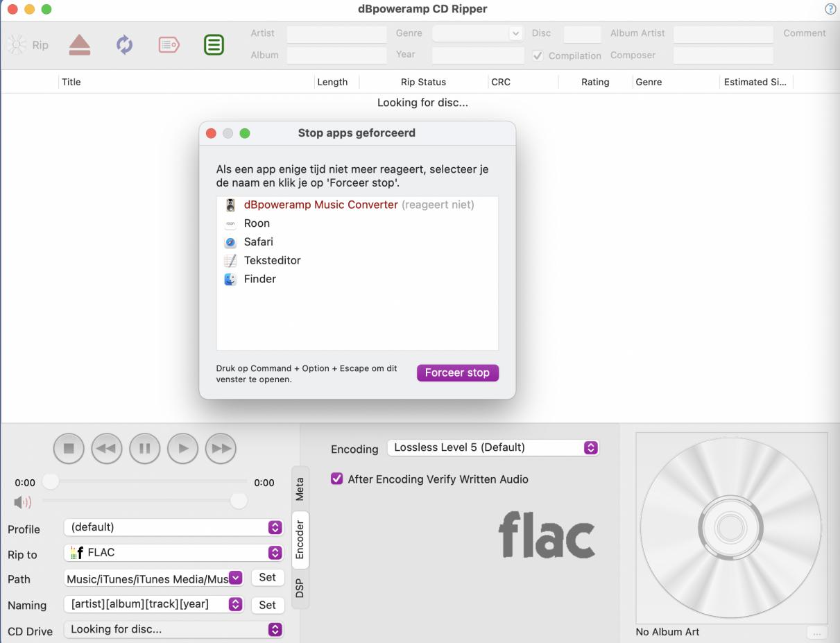Screen dimensions: 840x643
Task: Click the red tag metadata icon
Action: click(x=169, y=45)
